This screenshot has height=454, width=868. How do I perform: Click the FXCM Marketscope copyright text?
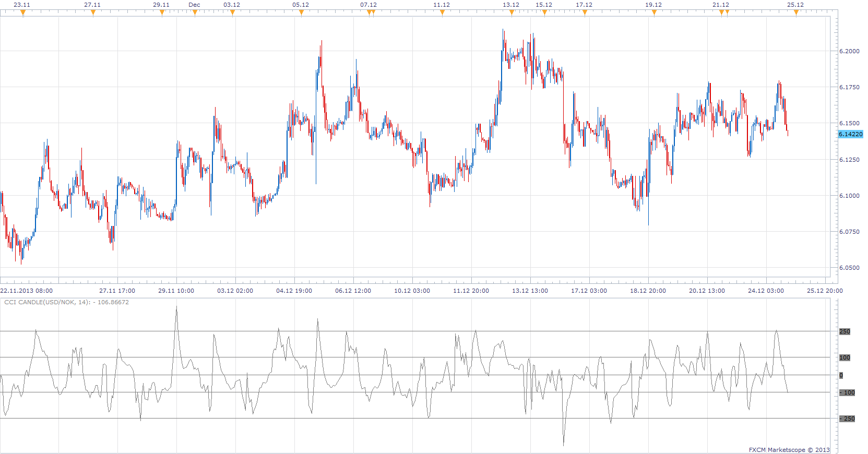[x=789, y=450]
